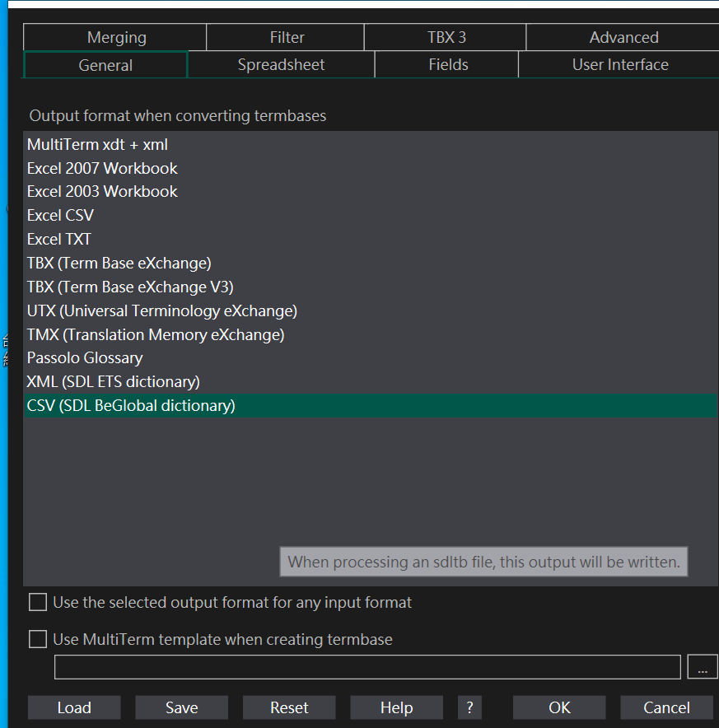Image resolution: width=719 pixels, height=728 pixels.
Task: Load a saved settings file
Action: (x=74, y=707)
